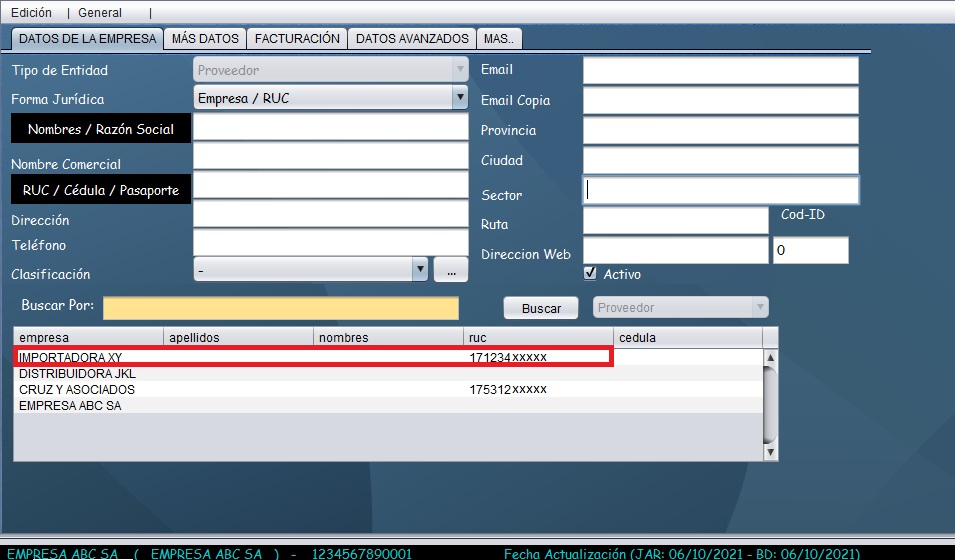Viewport: 955px width, 560px height.
Task: Click the results list scroll down arrow
Action: (770, 452)
